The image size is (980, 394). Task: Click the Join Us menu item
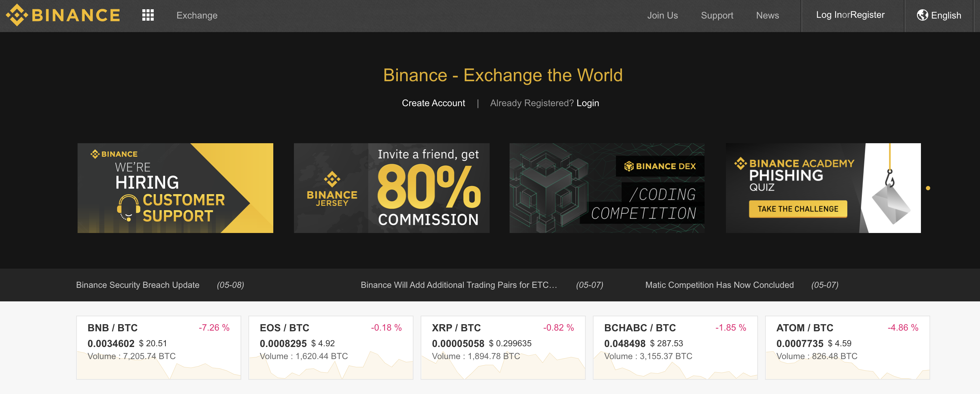pyautogui.click(x=663, y=15)
